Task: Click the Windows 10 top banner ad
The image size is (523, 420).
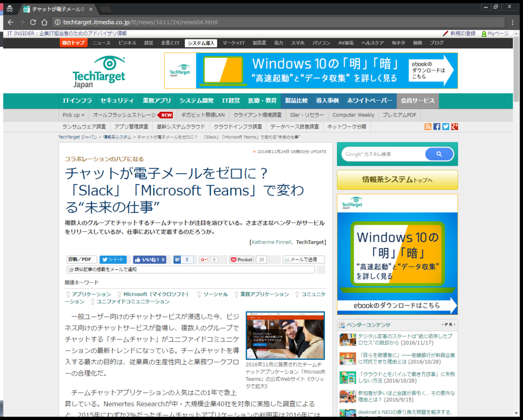Action: 311,71
